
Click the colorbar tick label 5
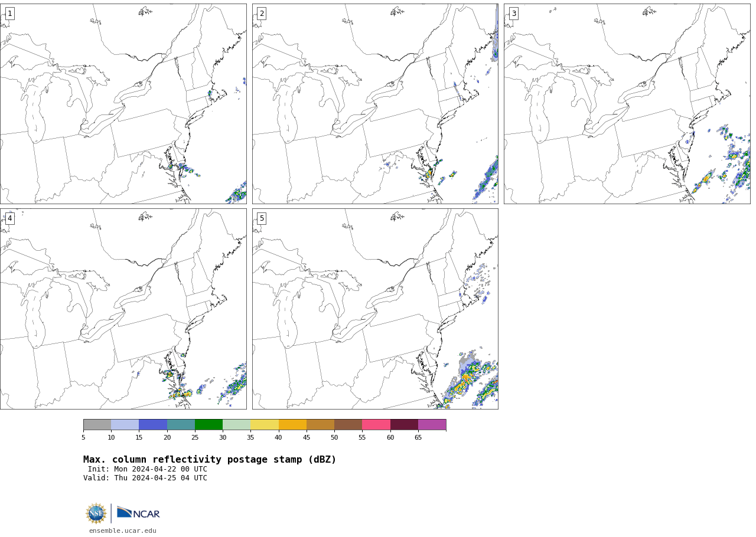click(x=83, y=437)
